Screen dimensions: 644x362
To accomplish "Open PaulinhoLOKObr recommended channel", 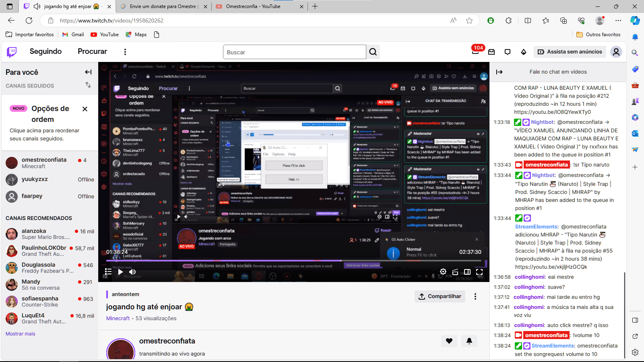I will pyautogui.click(x=50, y=251).
